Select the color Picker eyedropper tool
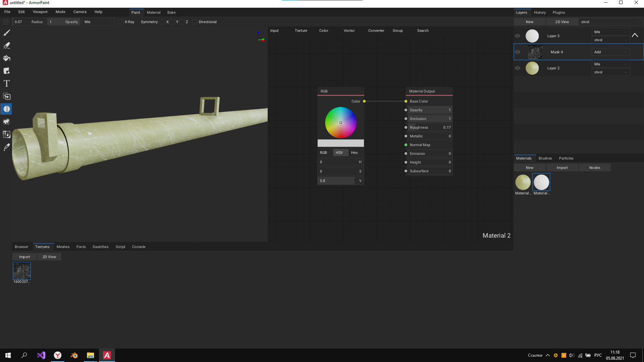The width and height of the screenshot is (644, 362). [7, 147]
